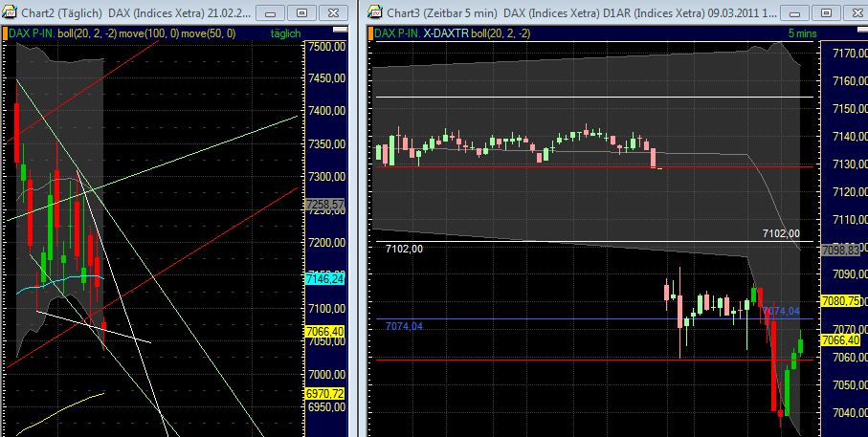868x437 pixels.
Task: Click the right white 7102,00 line label in Chart3
Action: click(781, 234)
